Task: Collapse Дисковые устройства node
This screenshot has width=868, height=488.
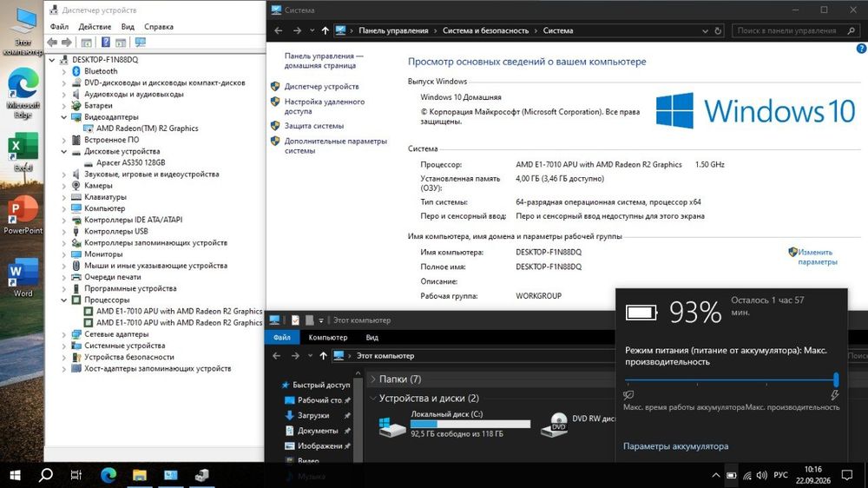Action: coord(64,151)
